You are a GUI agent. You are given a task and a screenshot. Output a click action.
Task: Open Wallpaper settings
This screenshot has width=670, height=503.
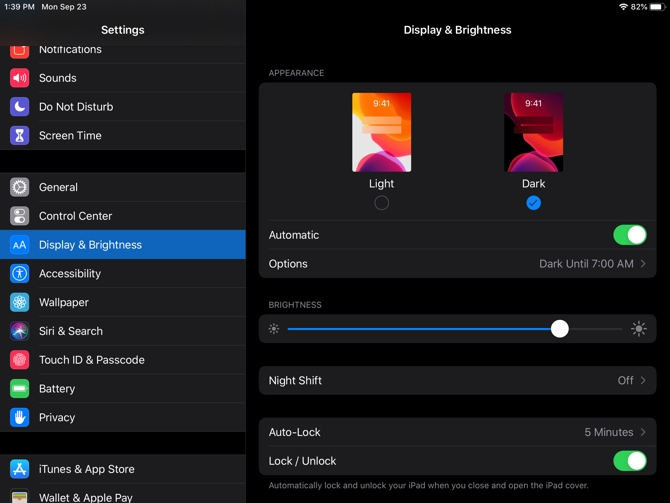pos(123,302)
